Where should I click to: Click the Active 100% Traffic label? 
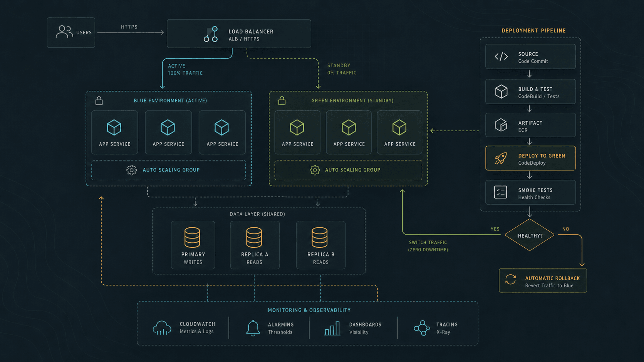click(x=185, y=70)
